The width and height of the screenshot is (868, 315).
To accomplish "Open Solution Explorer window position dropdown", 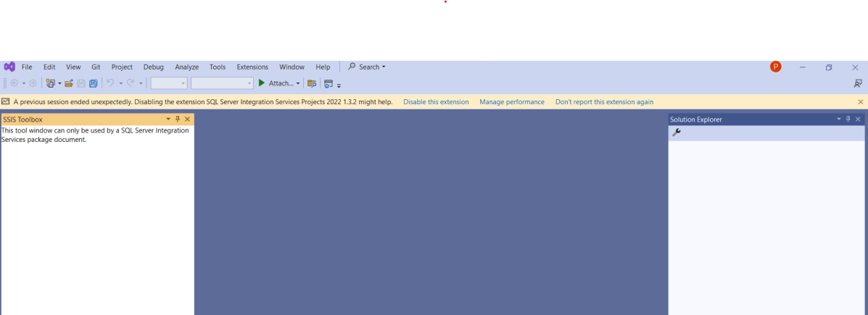I will [839, 119].
